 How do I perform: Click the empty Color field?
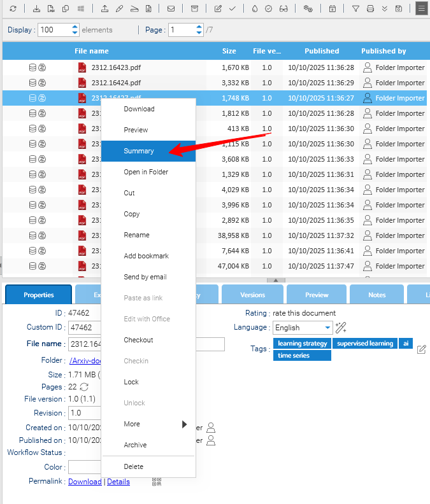(84, 467)
